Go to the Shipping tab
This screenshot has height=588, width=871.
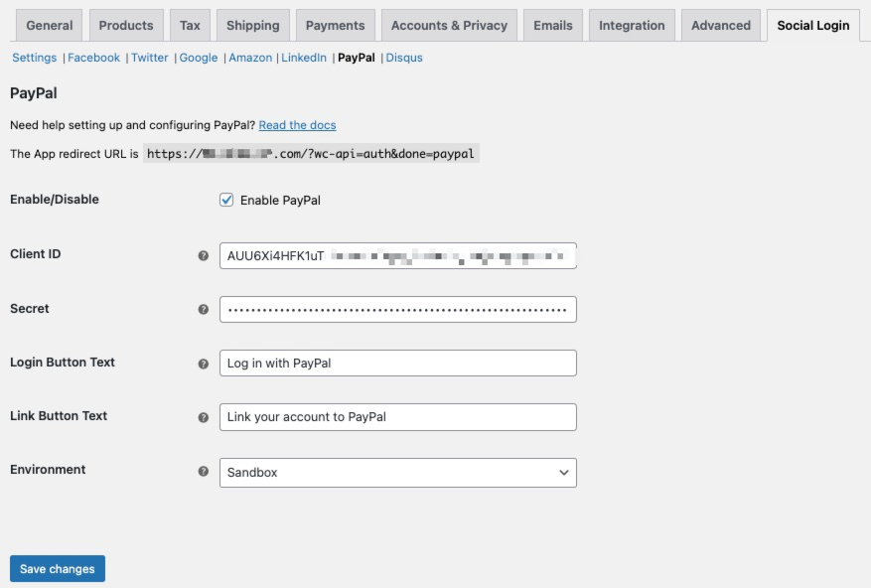[x=252, y=26]
